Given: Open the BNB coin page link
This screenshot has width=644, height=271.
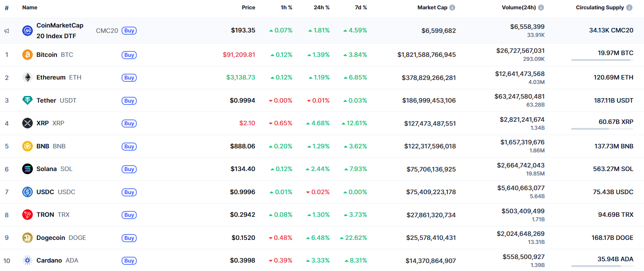Looking at the screenshot, I should tap(43, 146).
